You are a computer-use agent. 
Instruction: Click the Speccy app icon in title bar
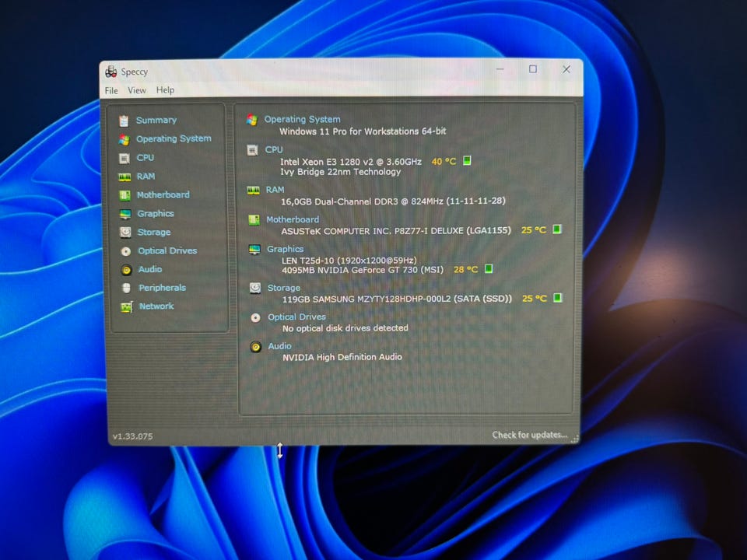(111, 72)
